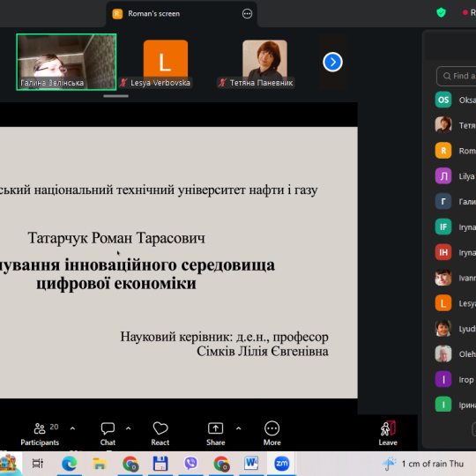Open the Viber app in taskbar
The image size is (476, 476).
(190, 464)
